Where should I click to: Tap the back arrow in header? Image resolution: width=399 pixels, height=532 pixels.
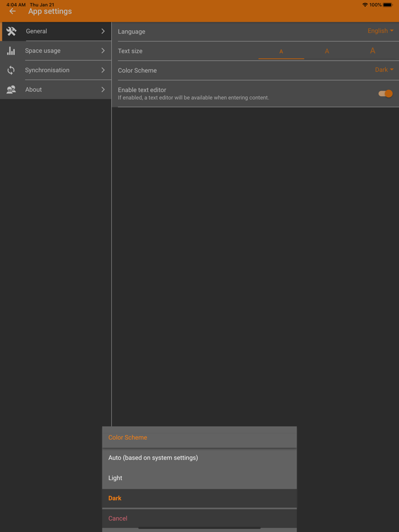click(x=13, y=11)
